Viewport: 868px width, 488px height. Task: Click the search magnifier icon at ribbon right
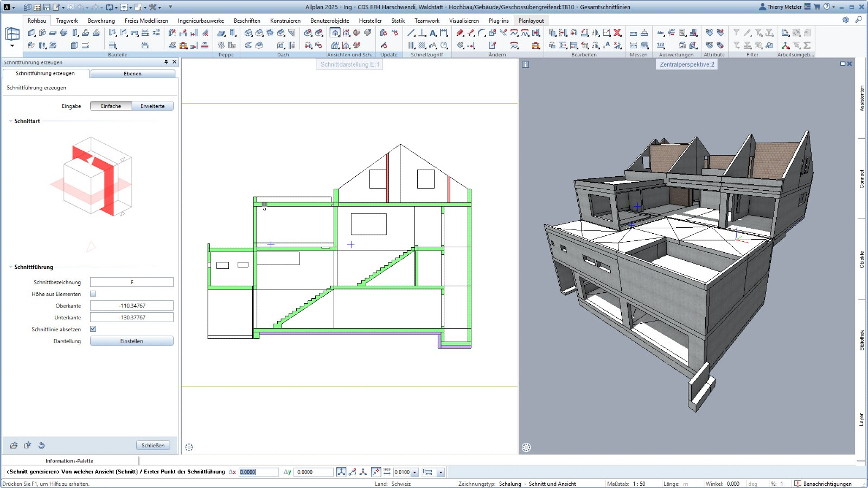(x=859, y=20)
